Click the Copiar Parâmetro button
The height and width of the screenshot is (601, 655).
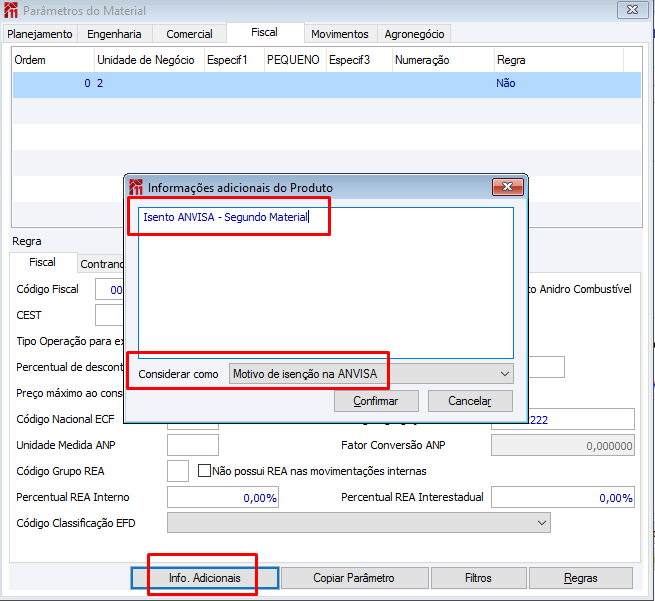(x=354, y=578)
